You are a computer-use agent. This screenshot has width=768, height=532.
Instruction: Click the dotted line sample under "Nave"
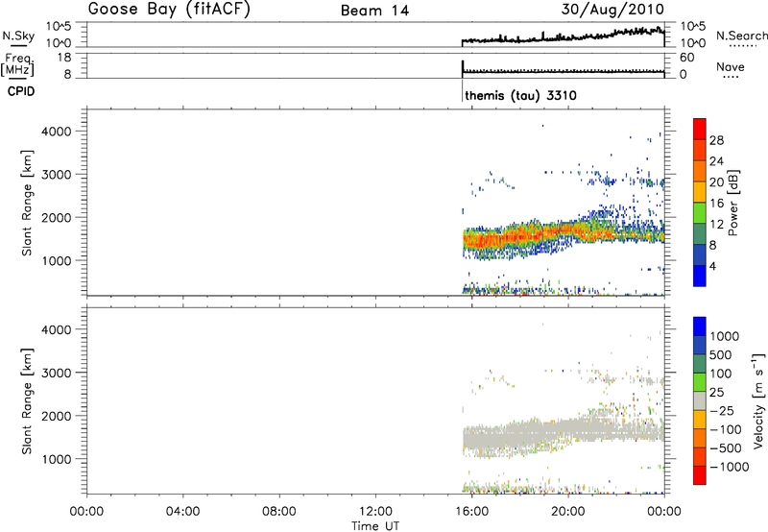pyautogui.click(x=732, y=77)
